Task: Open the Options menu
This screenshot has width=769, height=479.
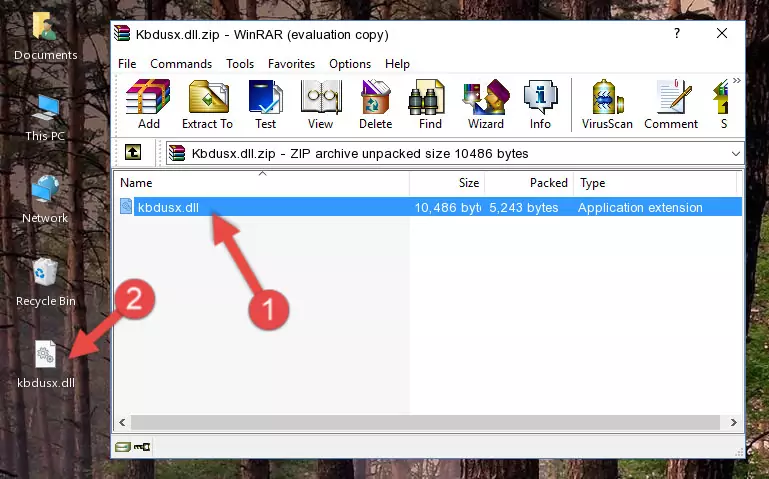Action: pyautogui.click(x=350, y=64)
